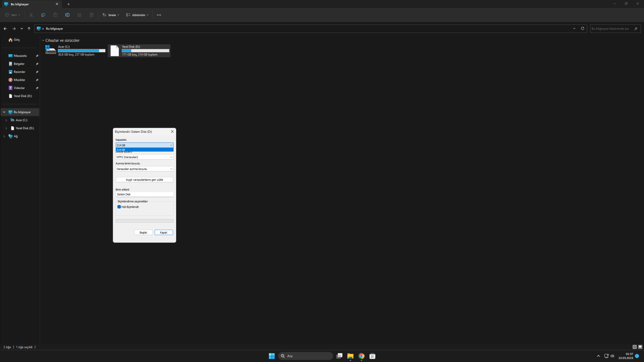Image resolution: width=644 pixels, height=362 pixels.
Task: Click the Başlat button in format dialog
Action: pos(143,233)
